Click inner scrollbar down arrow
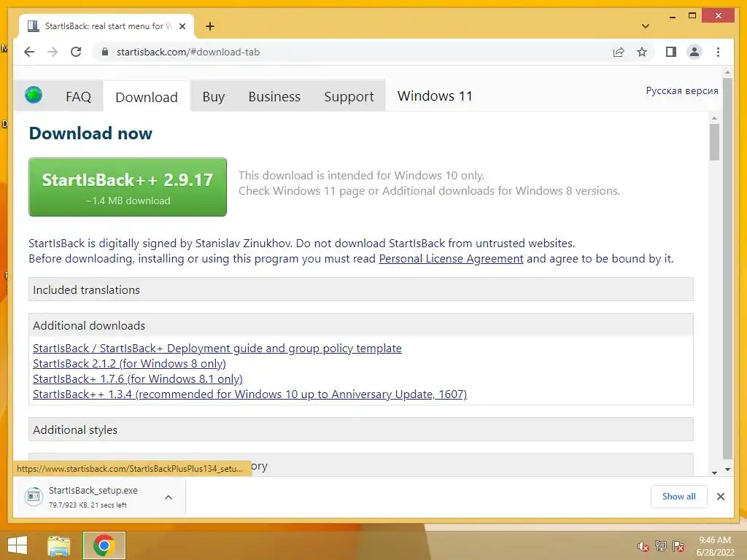Viewport: 747px width, 560px height. pyautogui.click(x=714, y=472)
